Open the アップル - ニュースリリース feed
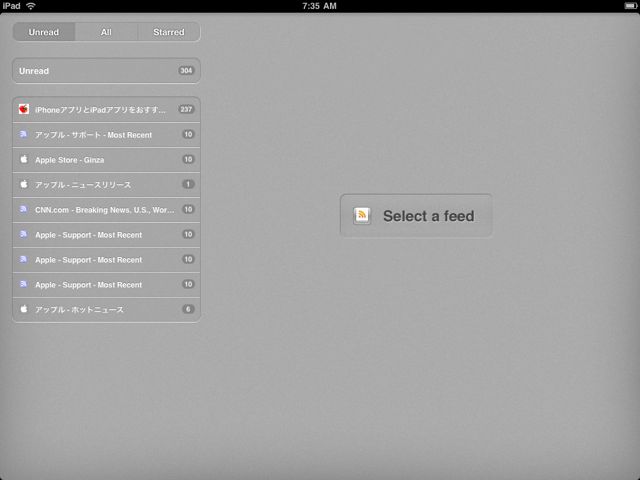The height and width of the screenshot is (480, 640). click(x=107, y=184)
